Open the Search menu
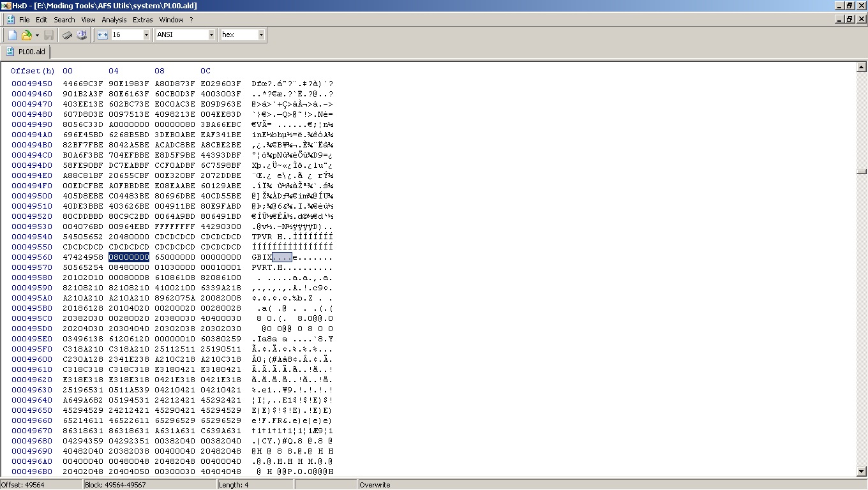868x490 pixels. (64, 20)
